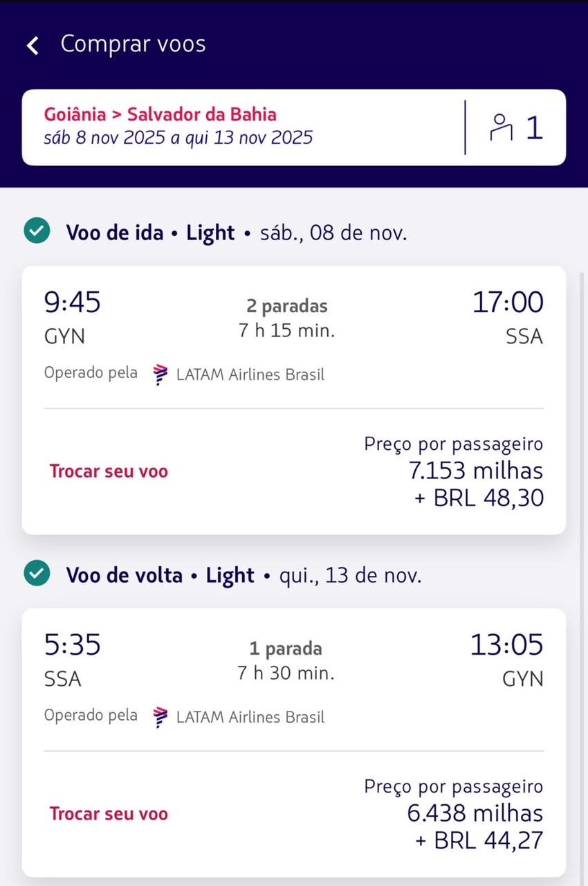Tap the green check beside Voo de volta
588x886 pixels.
click(x=37, y=575)
